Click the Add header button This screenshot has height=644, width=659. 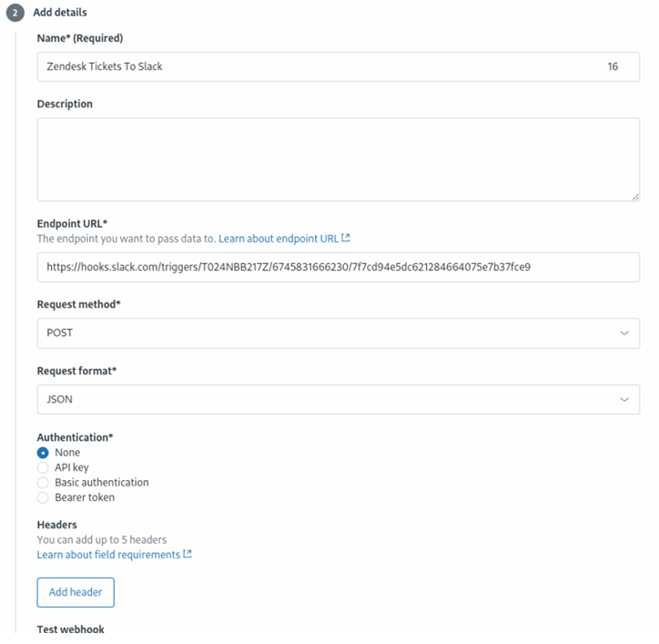coord(76,592)
